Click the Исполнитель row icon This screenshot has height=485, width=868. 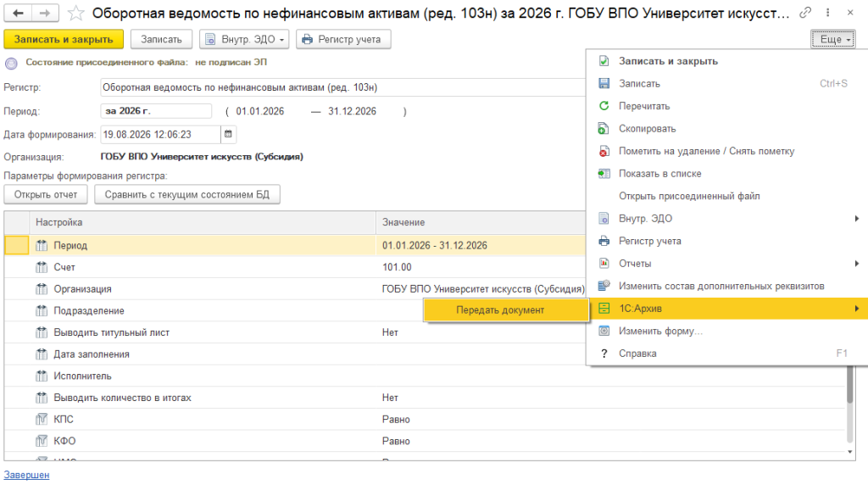[x=42, y=376]
